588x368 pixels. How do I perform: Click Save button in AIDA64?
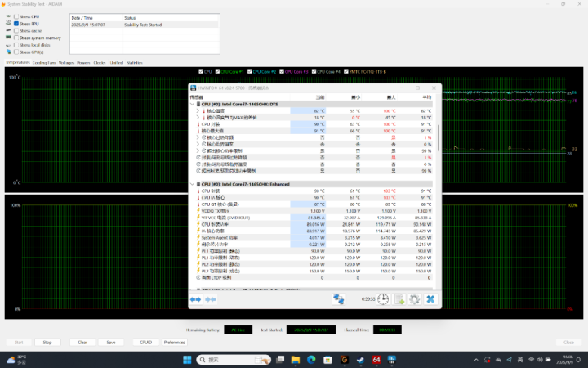pos(111,343)
